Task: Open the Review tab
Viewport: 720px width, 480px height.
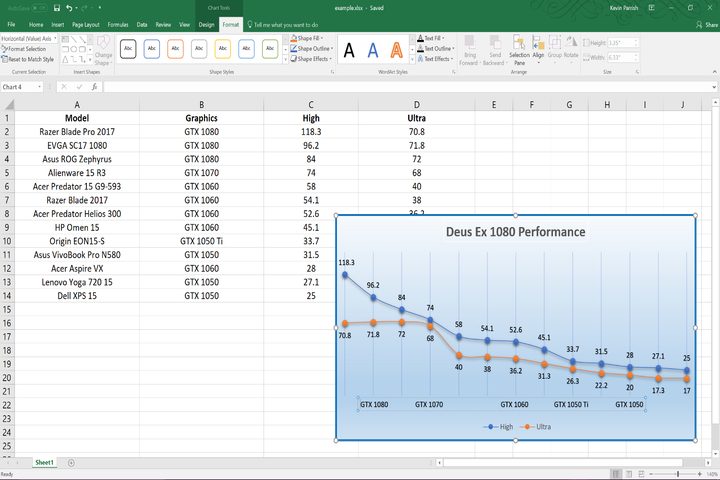Action: (163, 24)
